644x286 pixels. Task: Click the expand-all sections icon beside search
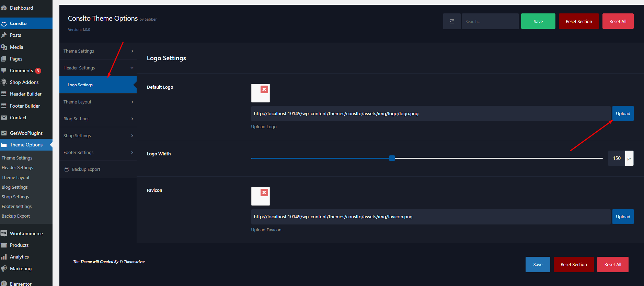pyautogui.click(x=452, y=21)
